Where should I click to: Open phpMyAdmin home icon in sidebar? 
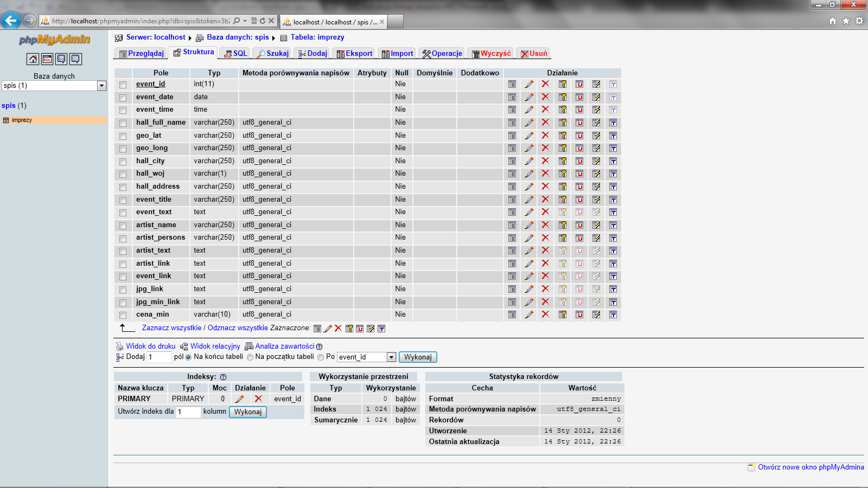pos(33,59)
